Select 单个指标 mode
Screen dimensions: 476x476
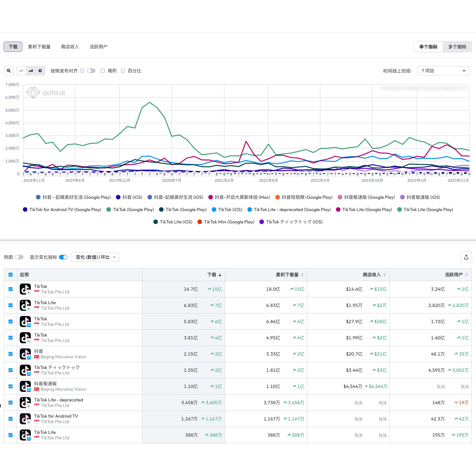click(428, 47)
